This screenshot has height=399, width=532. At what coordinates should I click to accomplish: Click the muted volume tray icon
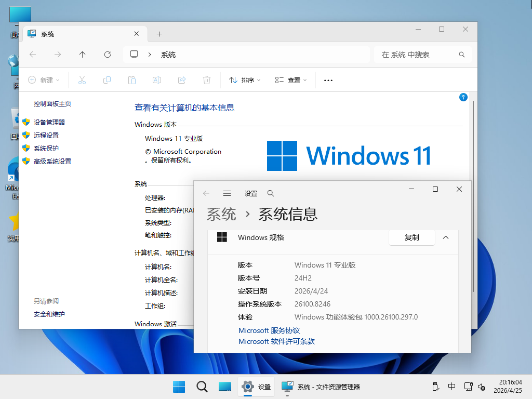(x=482, y=387)
